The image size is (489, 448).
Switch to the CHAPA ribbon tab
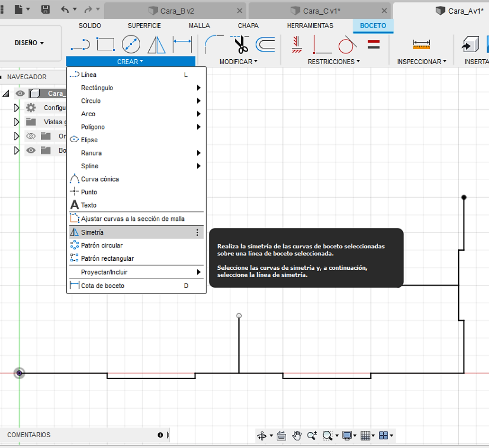[x=248, y=26]
